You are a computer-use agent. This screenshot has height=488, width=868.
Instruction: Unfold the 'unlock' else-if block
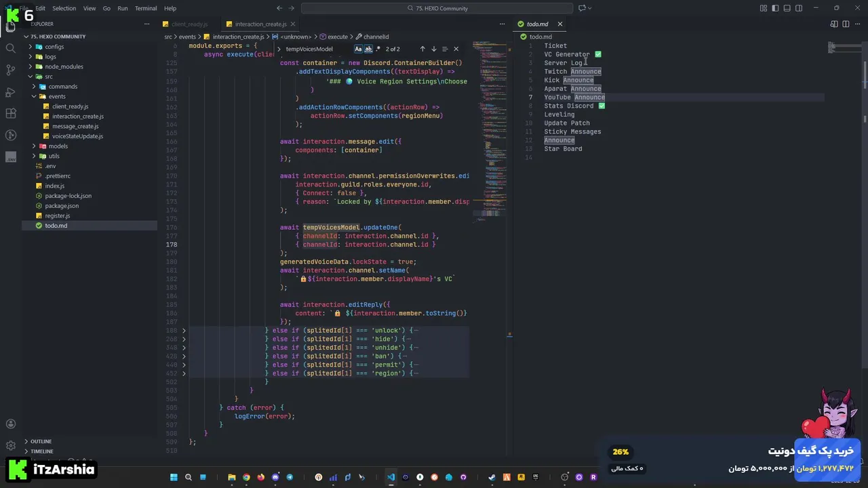tap(184, 331)
